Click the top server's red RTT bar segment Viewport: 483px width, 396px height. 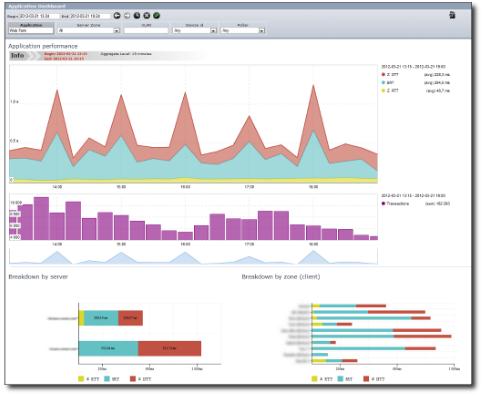tap(130, 318)
